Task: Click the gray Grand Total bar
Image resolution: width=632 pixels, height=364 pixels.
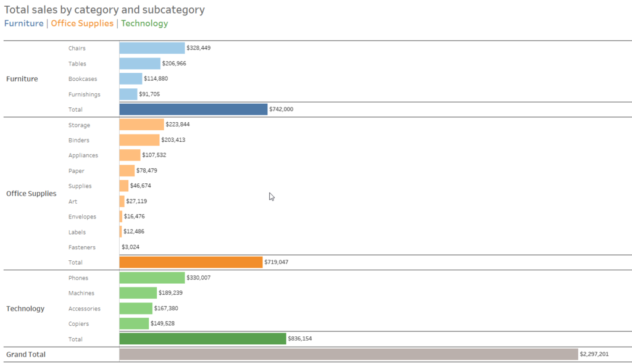Action: point(348,354)
